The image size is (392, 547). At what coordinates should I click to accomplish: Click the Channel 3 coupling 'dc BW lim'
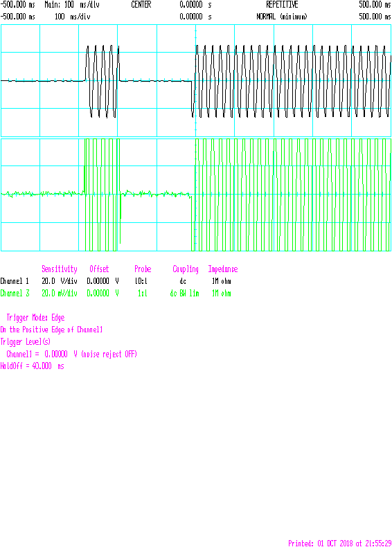185,294
